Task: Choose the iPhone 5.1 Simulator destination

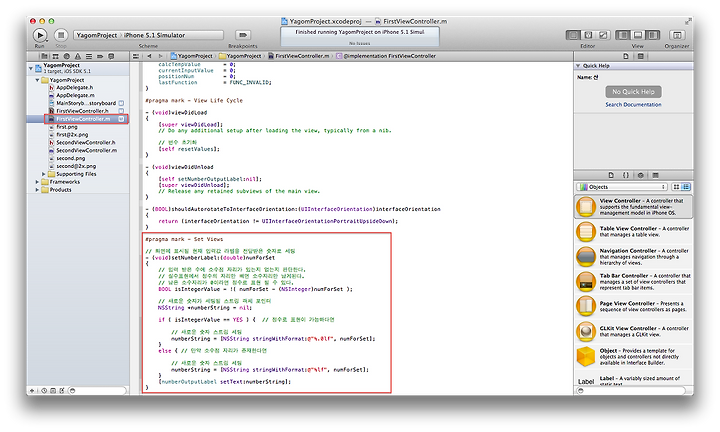Action: pyautogui.click(x=155, y=35)
